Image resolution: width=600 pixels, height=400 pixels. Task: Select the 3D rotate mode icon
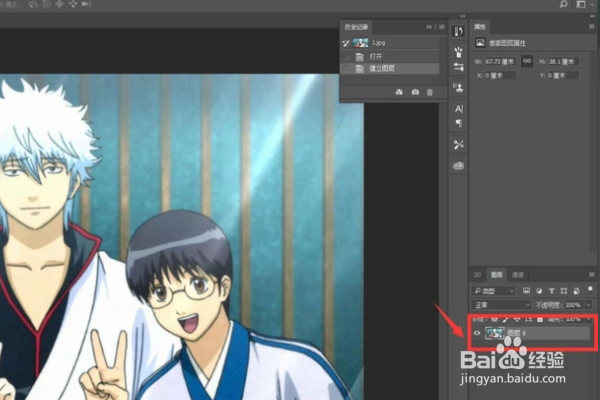pos(33,4)
